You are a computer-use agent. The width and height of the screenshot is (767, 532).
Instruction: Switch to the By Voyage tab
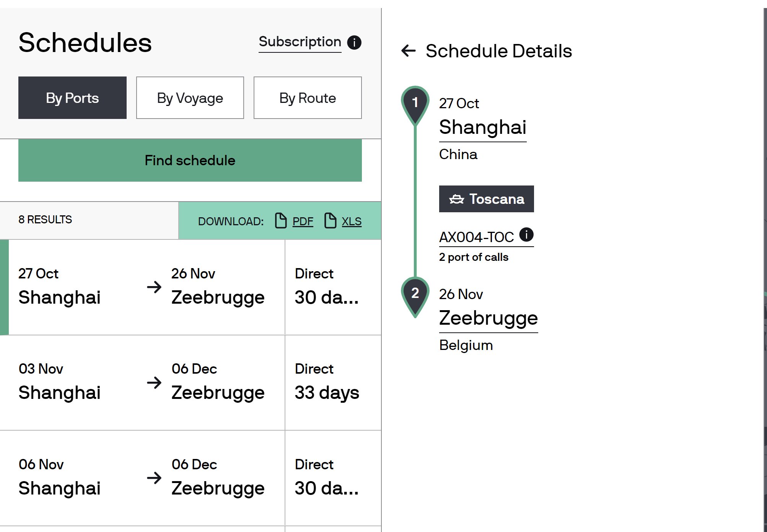click(190, 98)
